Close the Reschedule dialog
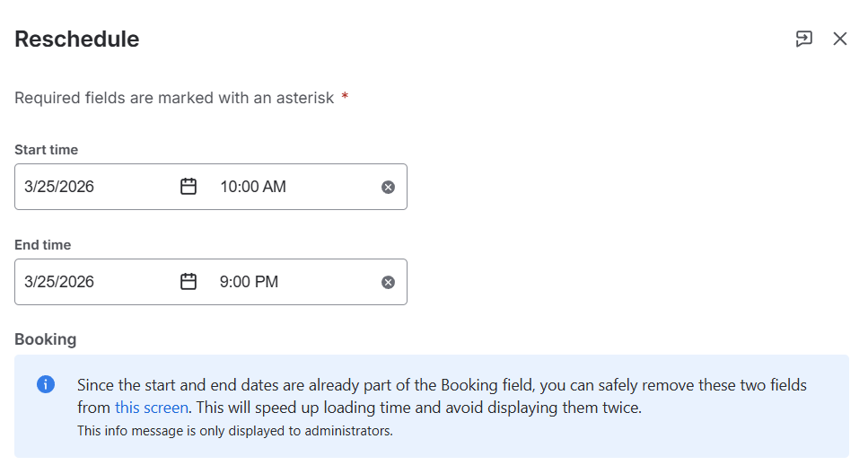This screenshot has width=868, height=474. pyautogui.click(x=840, y=39)
